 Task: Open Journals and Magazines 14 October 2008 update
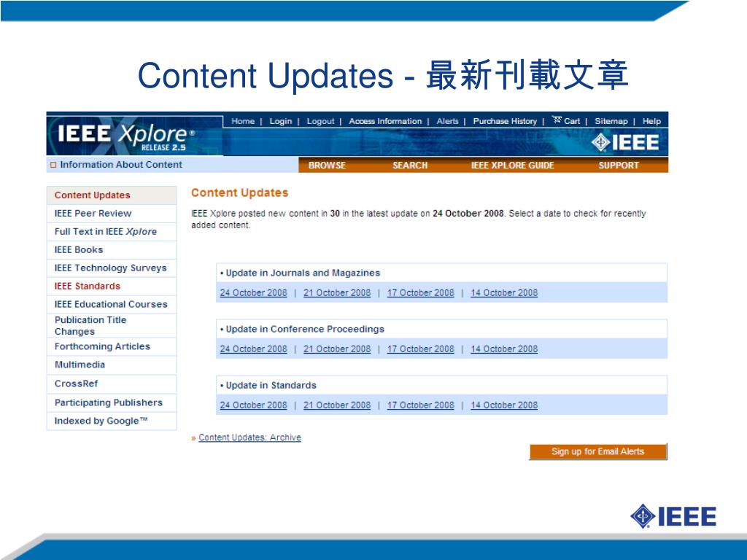point(504,293)
